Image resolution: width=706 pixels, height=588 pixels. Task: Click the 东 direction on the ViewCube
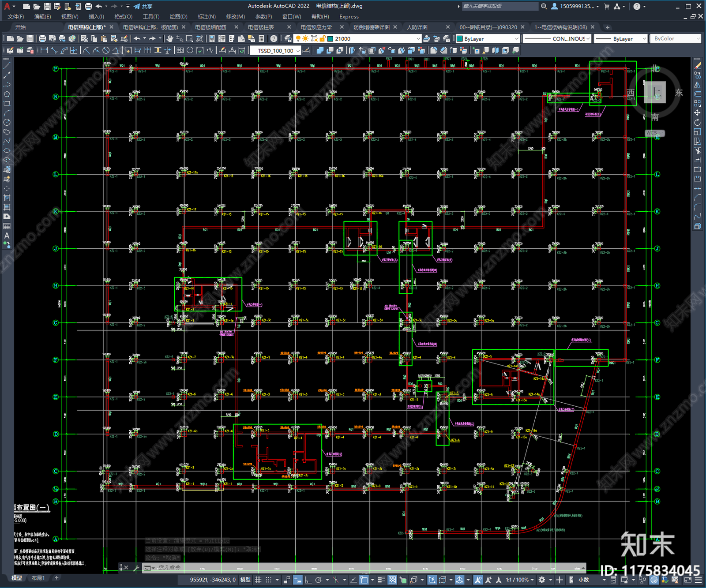click(679, 93)
